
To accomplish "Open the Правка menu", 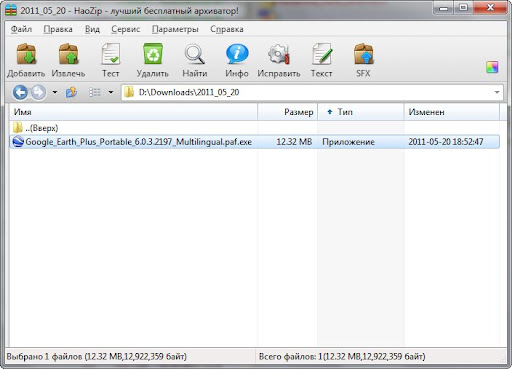I will [58, 29].
